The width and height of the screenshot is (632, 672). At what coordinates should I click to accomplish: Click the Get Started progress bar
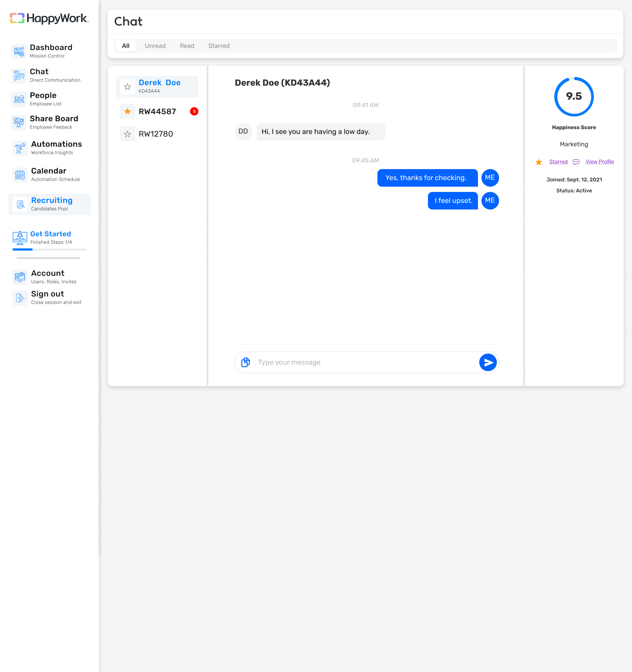point(50,249)
